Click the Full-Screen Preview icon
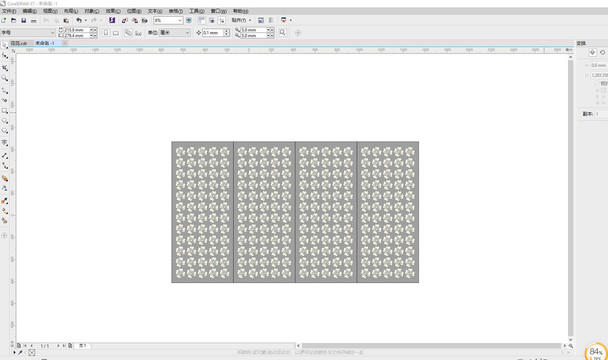 tap(189, 20)
